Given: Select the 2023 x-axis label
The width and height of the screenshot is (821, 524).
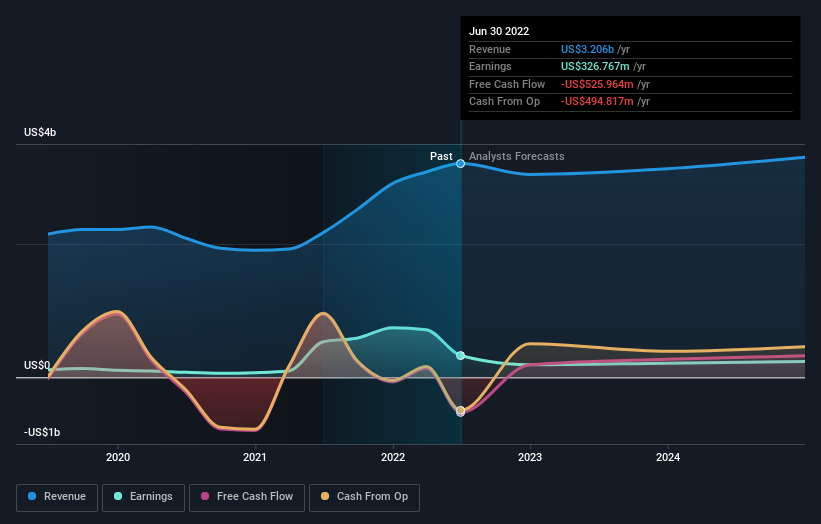Looking at the screenshot, I should tap(530, 458).
